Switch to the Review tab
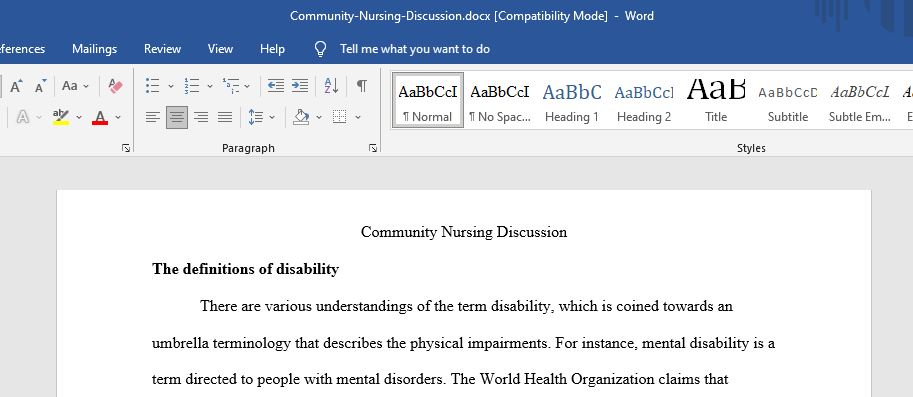This screenshot has height=397, width=913. pos(162,49)
